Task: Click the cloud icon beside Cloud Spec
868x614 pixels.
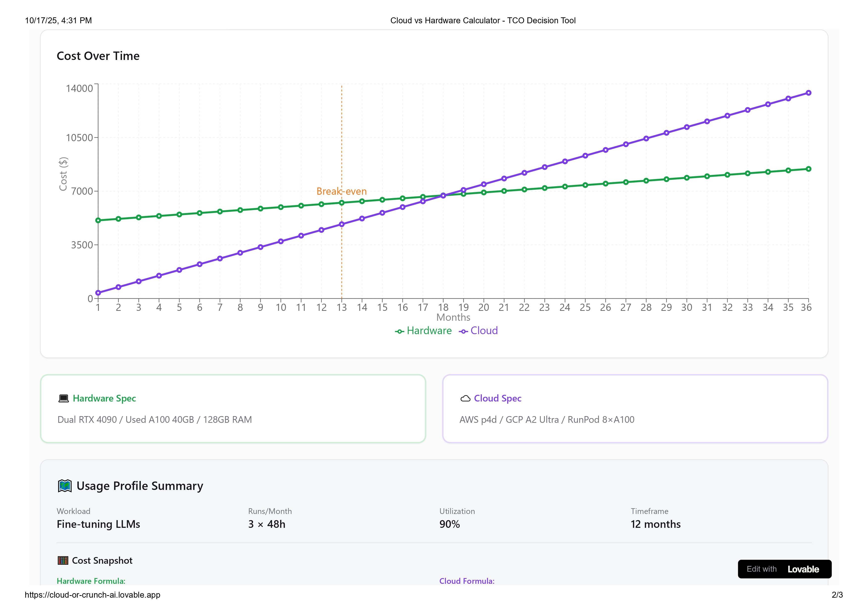Action: tap(465, 398)
